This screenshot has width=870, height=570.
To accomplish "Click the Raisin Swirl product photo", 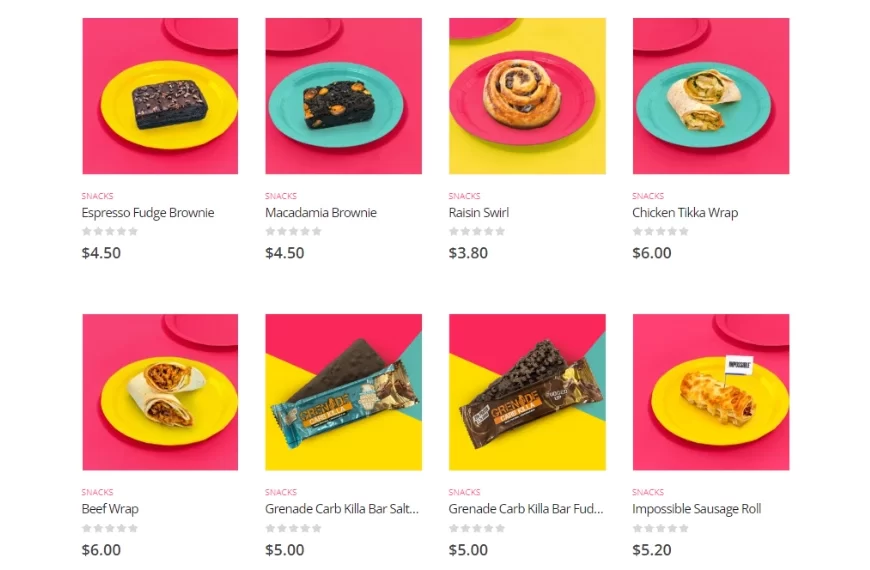I will click(527, 96).
